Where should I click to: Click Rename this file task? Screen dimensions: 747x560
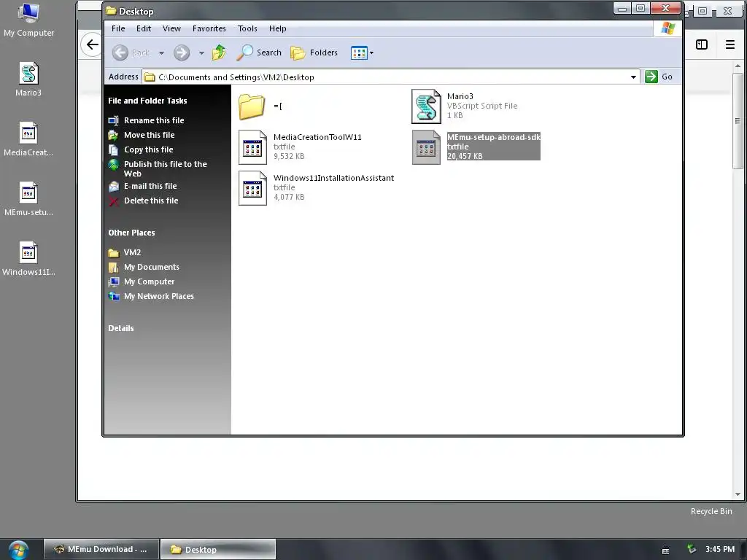point(154,120)
